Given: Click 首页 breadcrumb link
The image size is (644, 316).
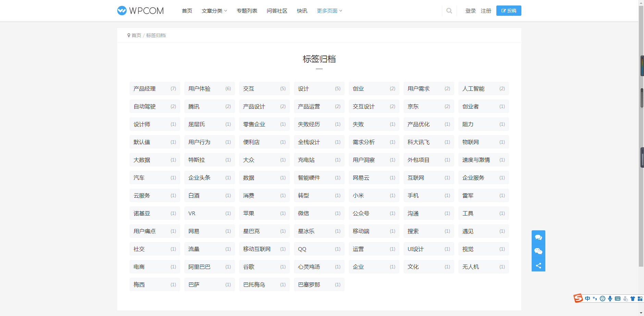Looking at the screenshot, I should point(136,35).
